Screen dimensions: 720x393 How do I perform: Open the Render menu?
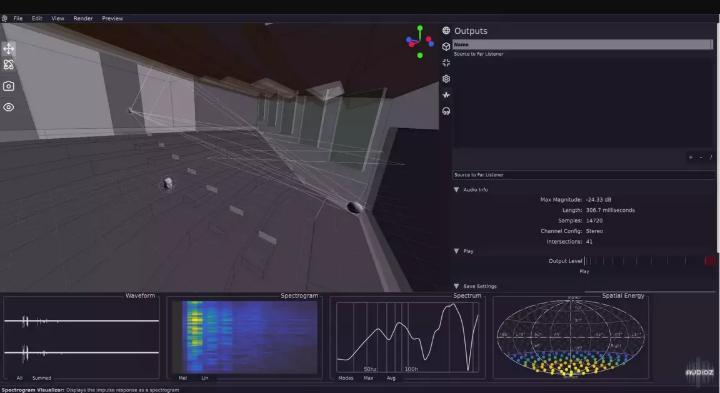[x=83, y=18]
